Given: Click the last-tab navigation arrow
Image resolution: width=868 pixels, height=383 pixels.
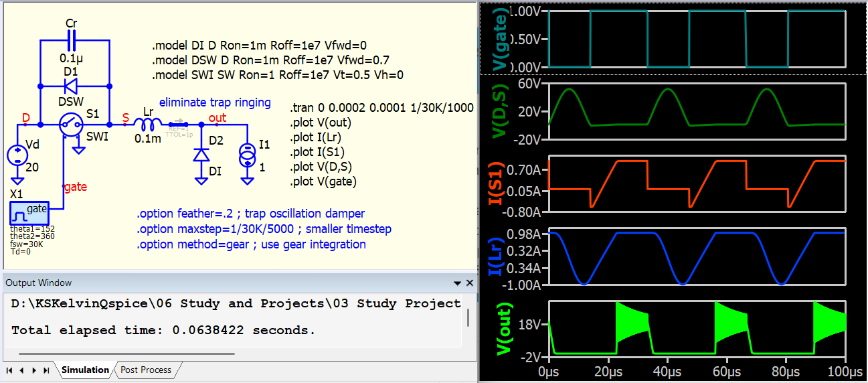Looking at the screenshot, I should (x=46, y=370).
